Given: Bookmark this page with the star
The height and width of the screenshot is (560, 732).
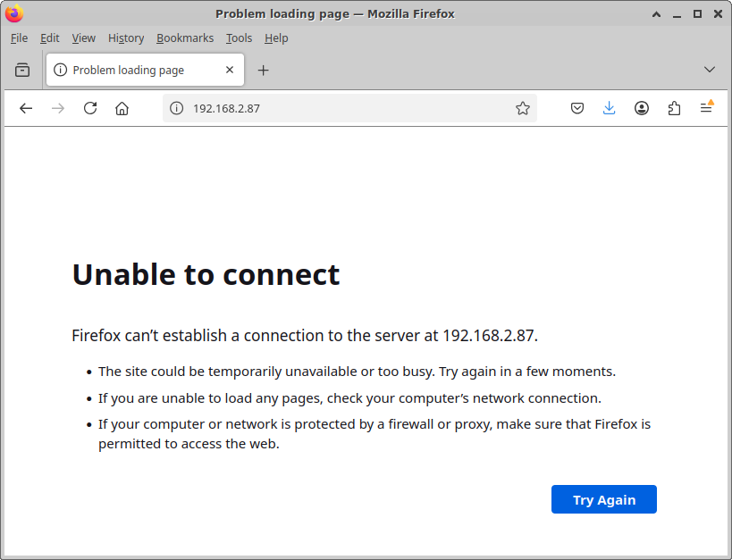Looking at the screenshot, I should point(523,108).
